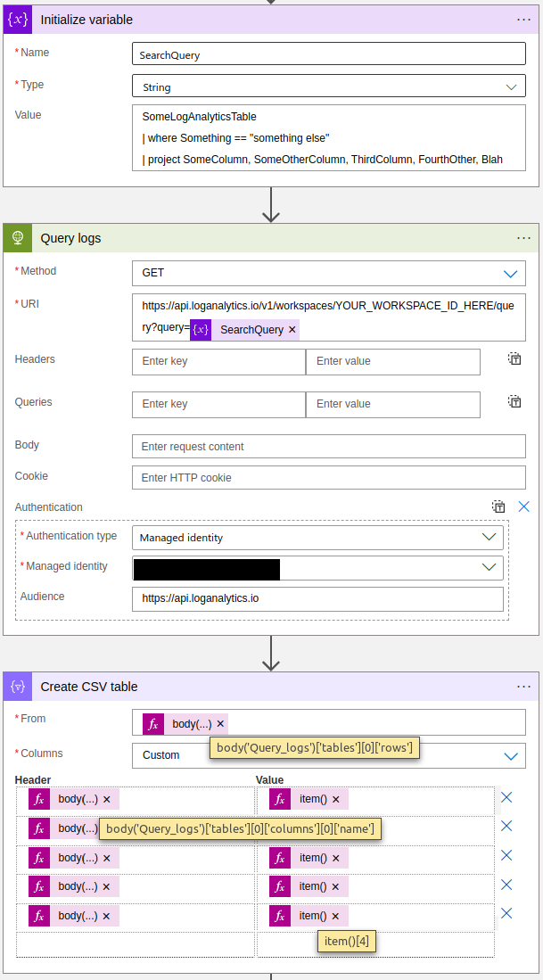543x980 pixels.
Task: Remove item() token in first Value cell
Action: tap(335, 799)
